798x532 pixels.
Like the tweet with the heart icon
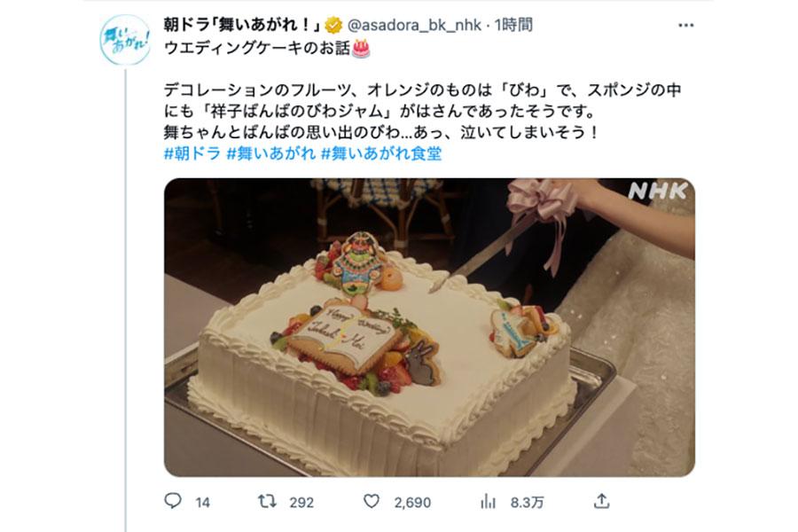point(371,502)
